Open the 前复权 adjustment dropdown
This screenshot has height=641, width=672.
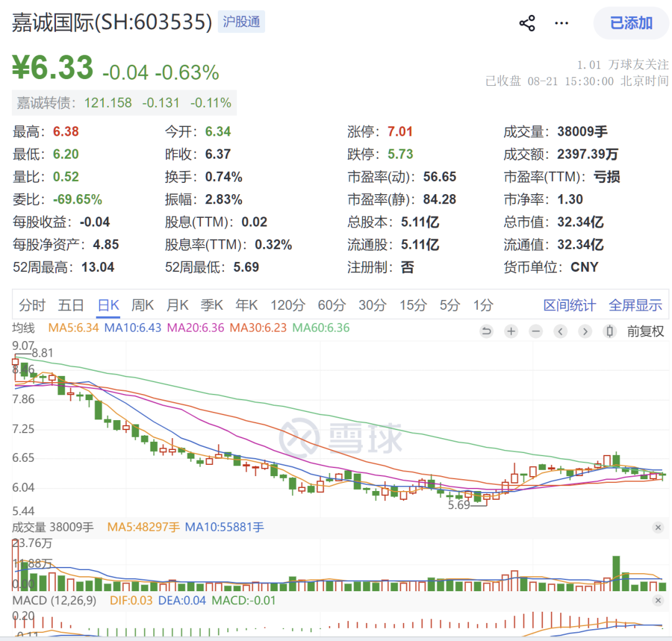[645, 331]
